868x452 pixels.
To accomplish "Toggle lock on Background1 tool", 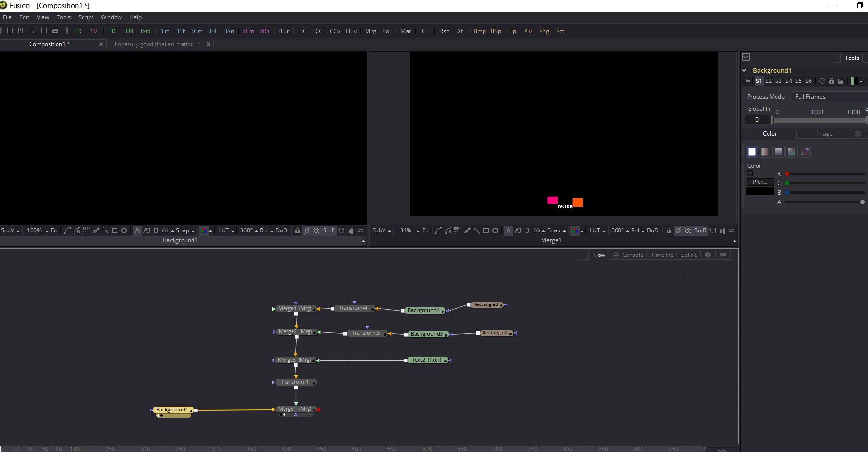I will point(832,81).
